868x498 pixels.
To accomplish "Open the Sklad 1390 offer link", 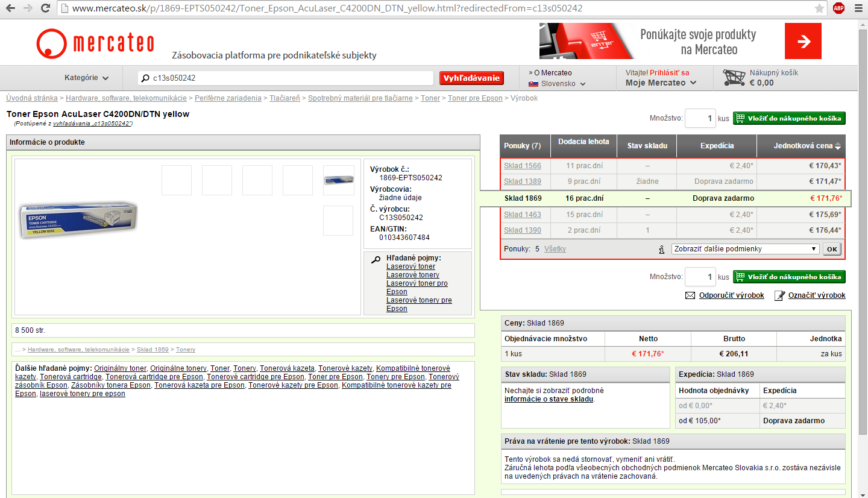I will click(523, 230).
